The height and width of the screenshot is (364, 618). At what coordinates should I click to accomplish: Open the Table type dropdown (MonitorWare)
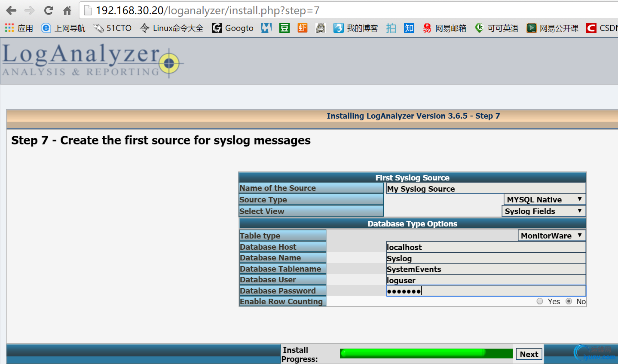tap(552, 236)
